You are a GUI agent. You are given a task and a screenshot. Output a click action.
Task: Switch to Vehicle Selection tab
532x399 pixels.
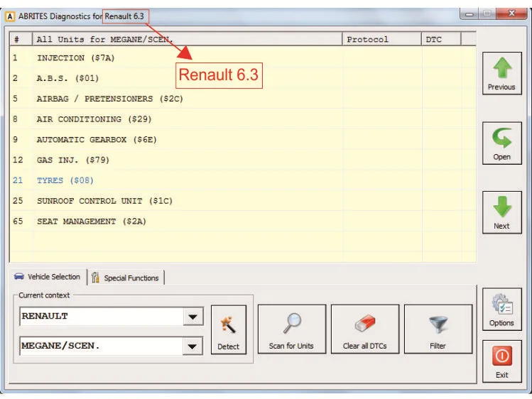point(48,277)
